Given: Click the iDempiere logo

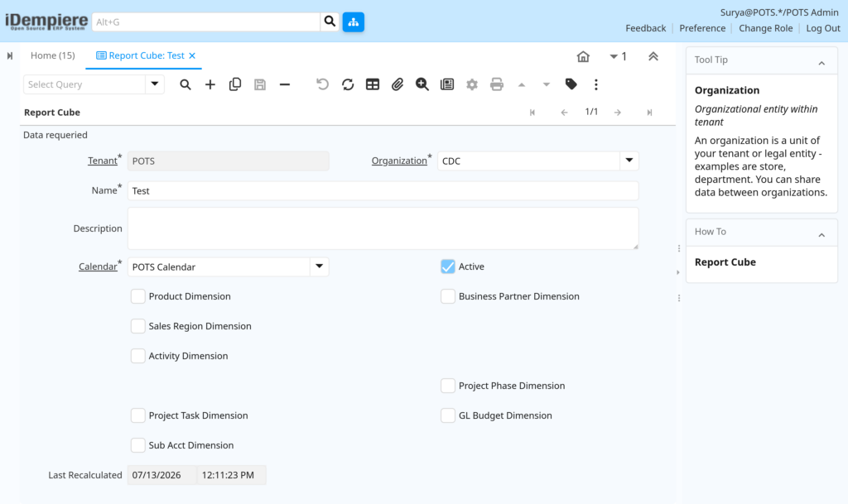Looking at the screenshot, I should [x=46, y=22].
